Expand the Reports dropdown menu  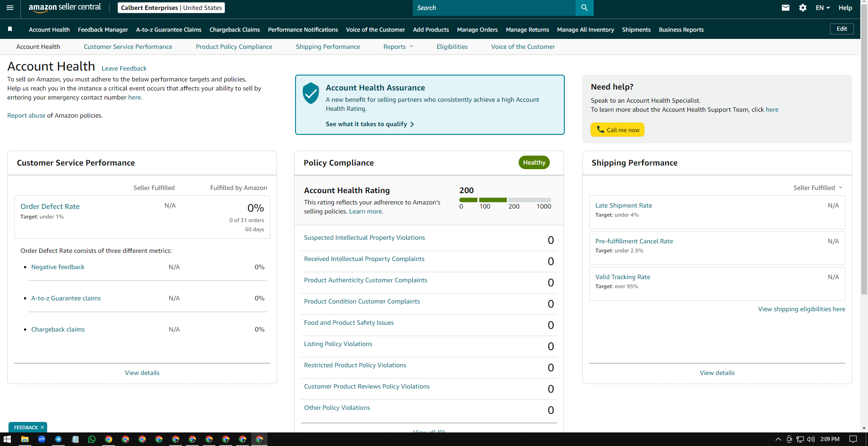[398, 47]
